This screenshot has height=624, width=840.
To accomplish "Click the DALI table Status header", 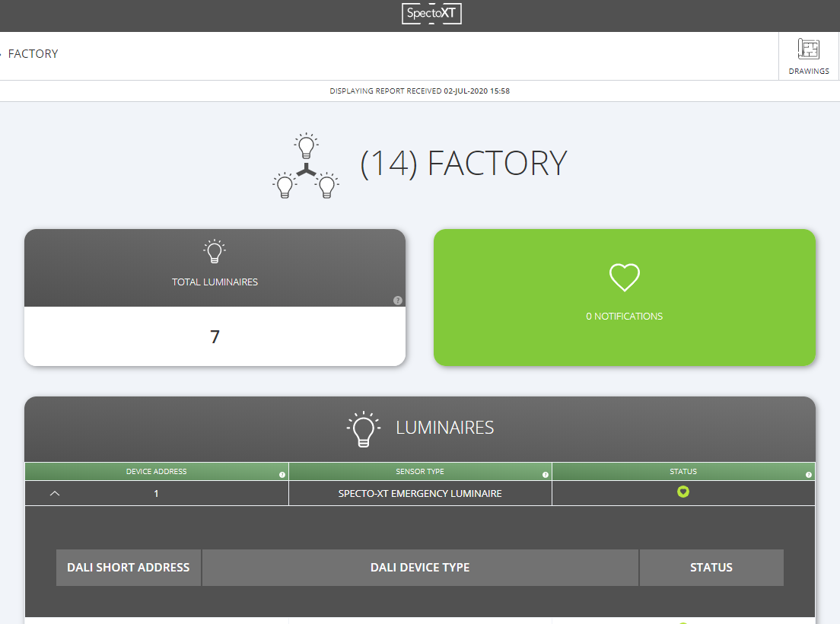I will point(711,567).
